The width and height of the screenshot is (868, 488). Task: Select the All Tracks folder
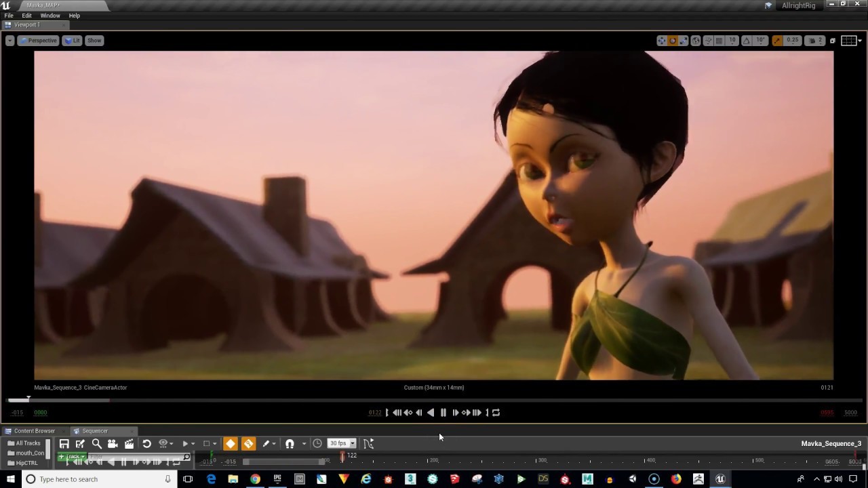point(24,443)
